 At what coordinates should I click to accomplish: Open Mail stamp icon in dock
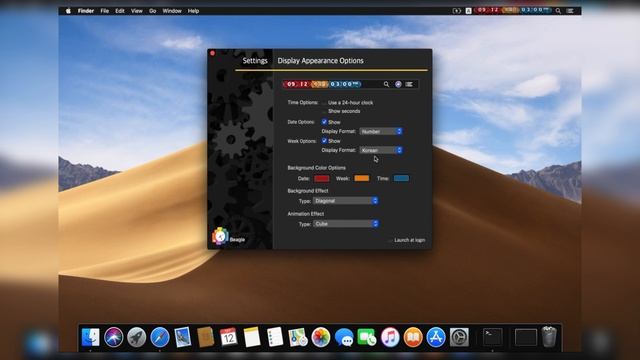[x=182, y=338]
